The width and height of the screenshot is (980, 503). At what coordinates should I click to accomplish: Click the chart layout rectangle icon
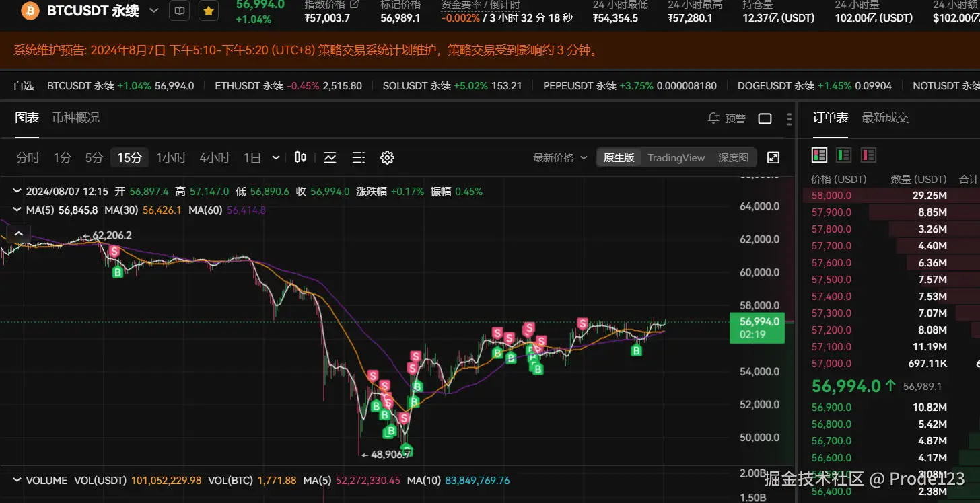click(x=765, y=118)
